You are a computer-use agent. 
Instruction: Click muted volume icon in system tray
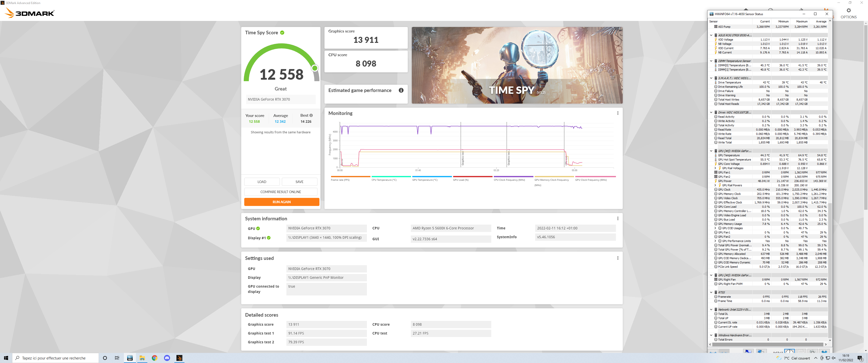click(833, 358)
